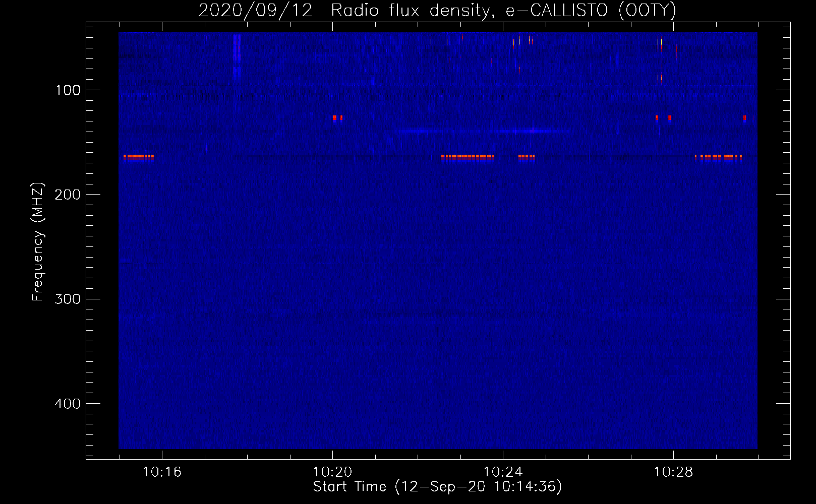Click the red burst at plot start near 165 MHz
Image resolution: width=816 pixels, height=504 pixels.
click(x=139, y=157)
